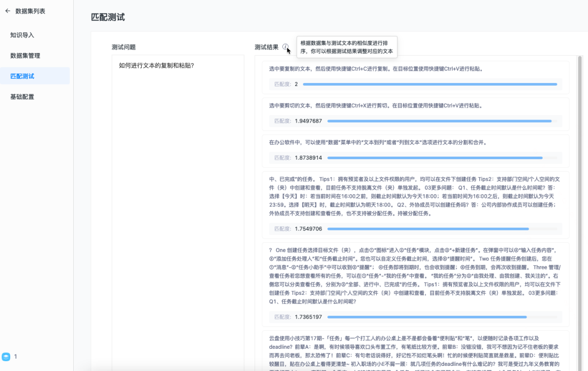Click the result starting 云盘使用小技巧第17期
Screen dimensions: 588x371
(415, 352)
